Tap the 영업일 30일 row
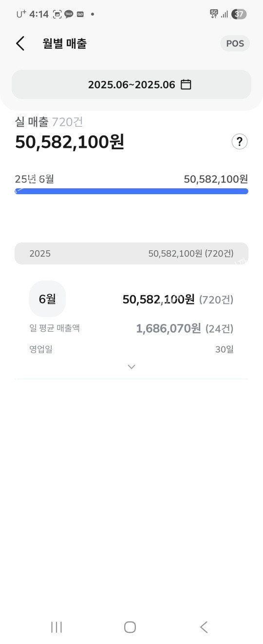 (131, 349)
